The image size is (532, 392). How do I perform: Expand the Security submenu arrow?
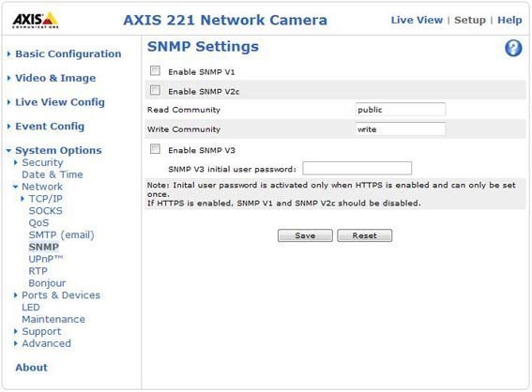coord(16,162)
